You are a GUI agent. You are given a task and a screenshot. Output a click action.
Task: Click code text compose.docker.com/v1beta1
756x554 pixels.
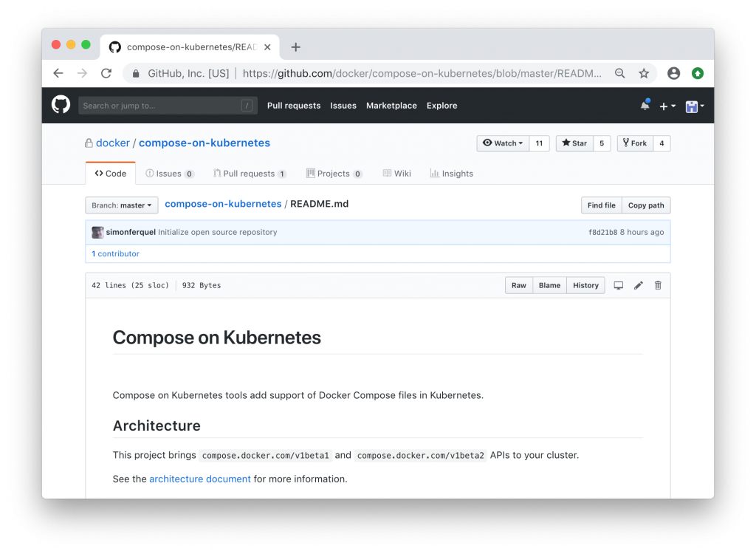(265, 456)
